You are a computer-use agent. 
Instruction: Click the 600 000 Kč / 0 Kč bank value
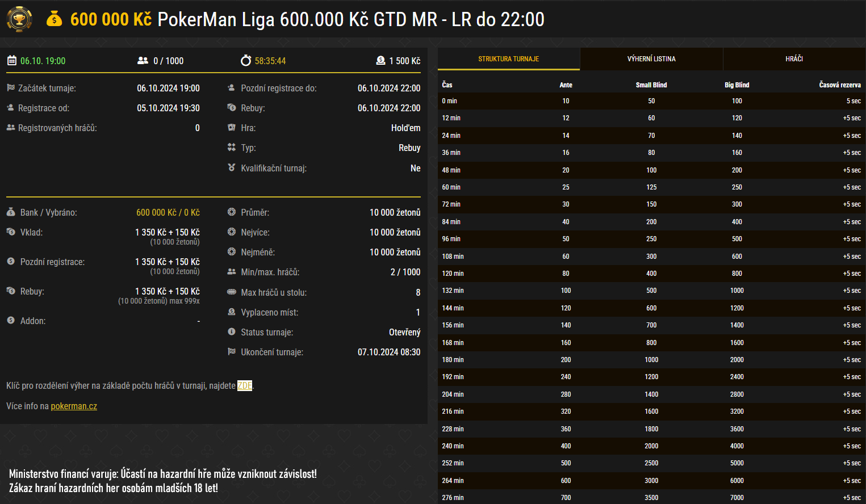(168, 212)
